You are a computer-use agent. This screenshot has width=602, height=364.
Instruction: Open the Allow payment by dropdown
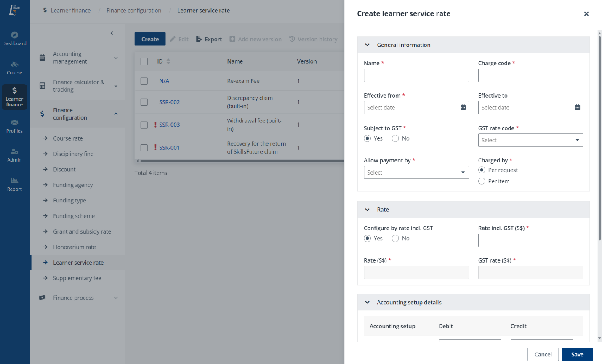point(416,172)
